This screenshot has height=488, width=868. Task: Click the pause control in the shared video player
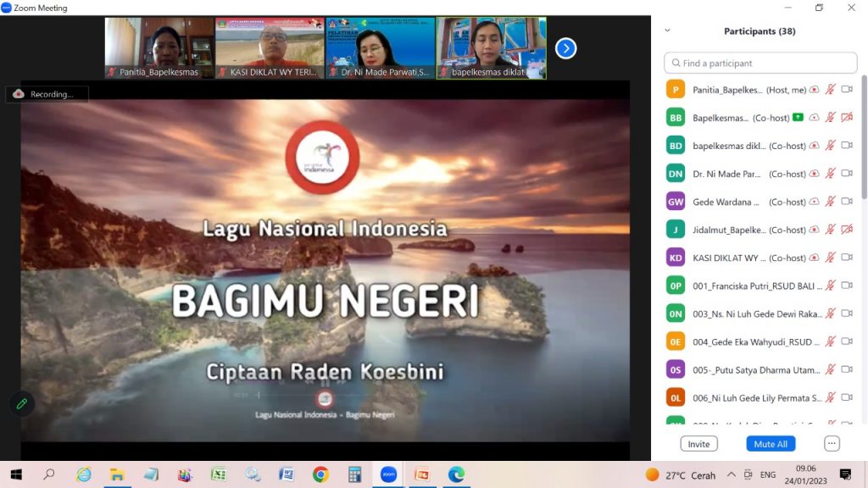(x=325, y=382)
